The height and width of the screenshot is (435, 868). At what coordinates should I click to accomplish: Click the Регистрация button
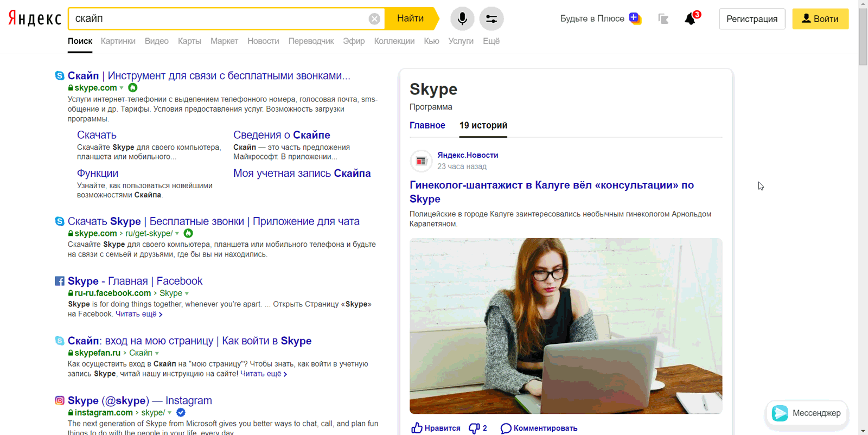pos(752,19)
